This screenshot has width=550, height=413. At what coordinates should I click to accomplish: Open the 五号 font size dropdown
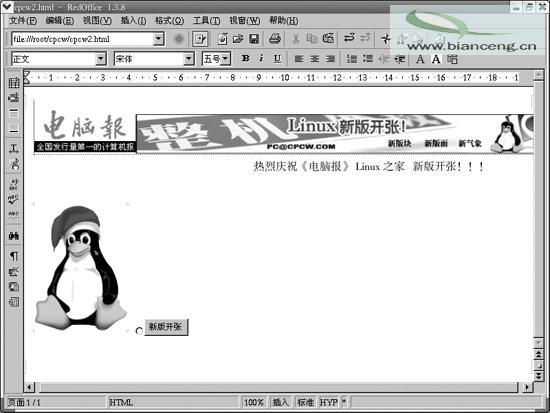226,59
